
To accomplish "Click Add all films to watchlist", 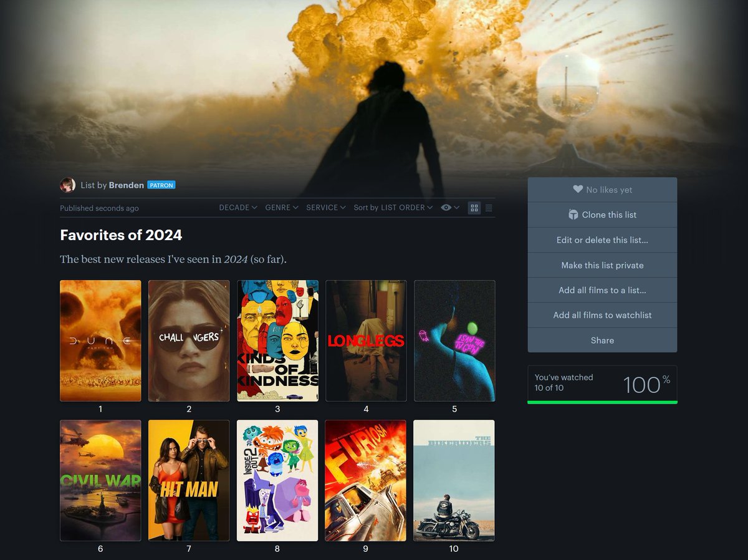I will pyautogui.click(x=602, y=315).
